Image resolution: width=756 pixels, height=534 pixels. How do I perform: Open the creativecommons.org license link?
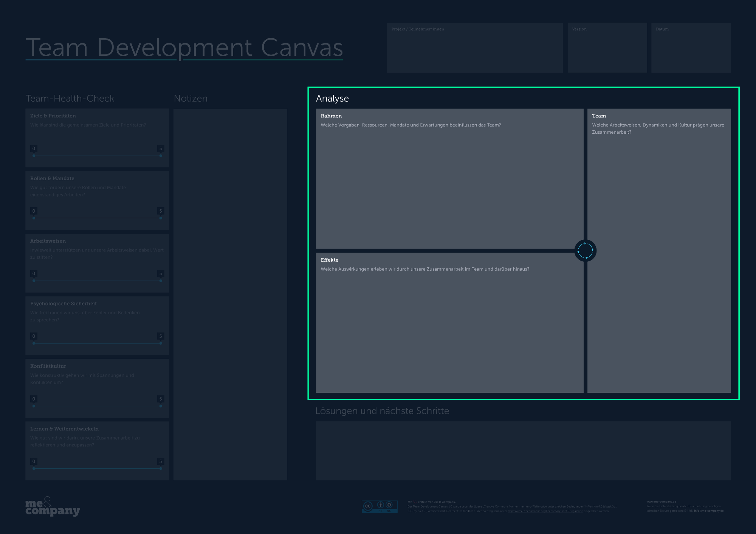[545, 511]
